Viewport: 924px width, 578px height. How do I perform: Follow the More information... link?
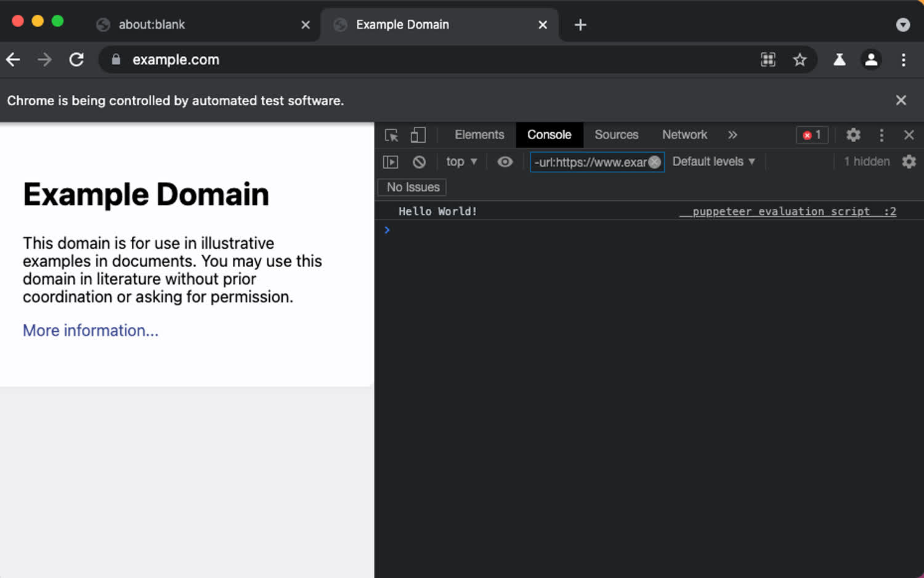coord(91,331)
